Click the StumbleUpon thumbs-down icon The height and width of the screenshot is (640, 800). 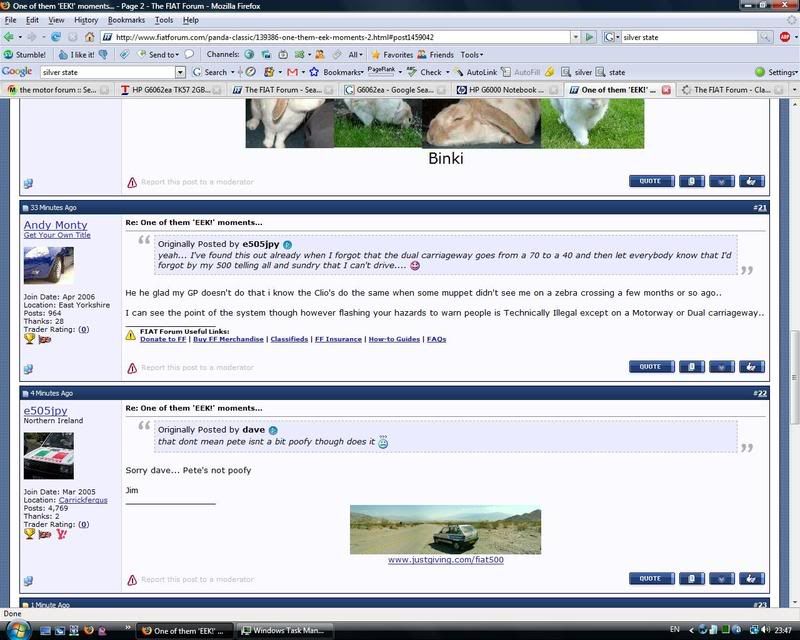[103, 55]
